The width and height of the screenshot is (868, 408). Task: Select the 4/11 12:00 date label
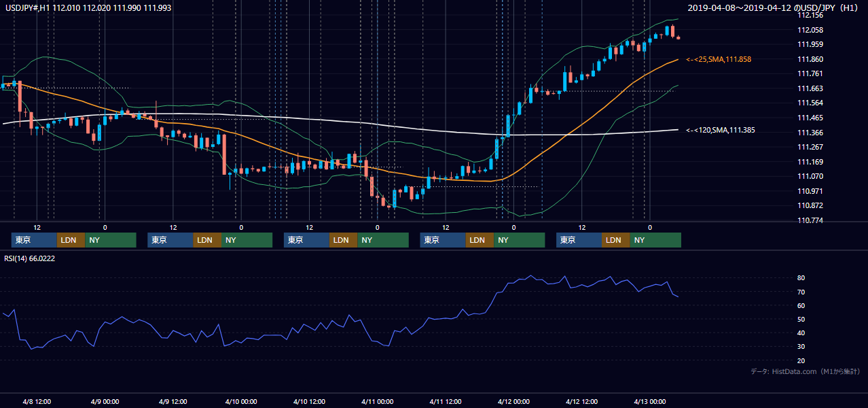446,401
